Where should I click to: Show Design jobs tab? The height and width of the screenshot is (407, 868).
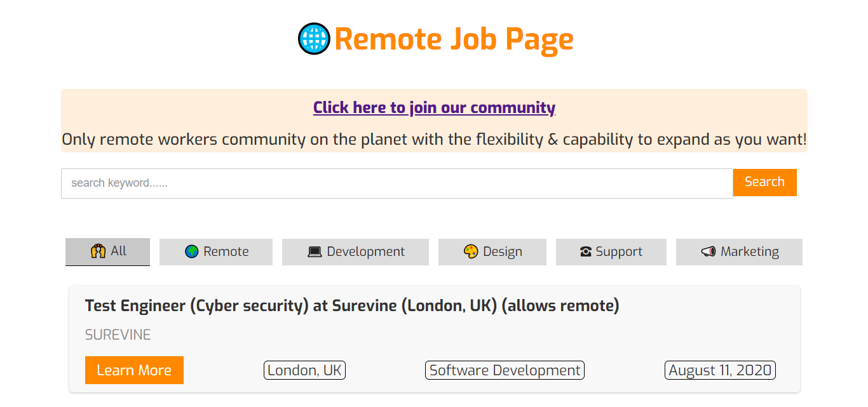click(492, 252)
